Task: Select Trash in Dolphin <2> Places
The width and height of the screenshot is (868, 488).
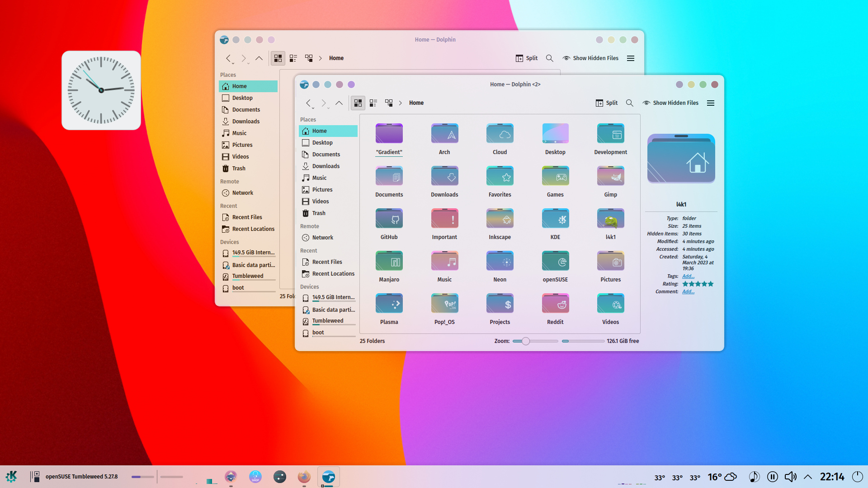Action: coord(328,213)
